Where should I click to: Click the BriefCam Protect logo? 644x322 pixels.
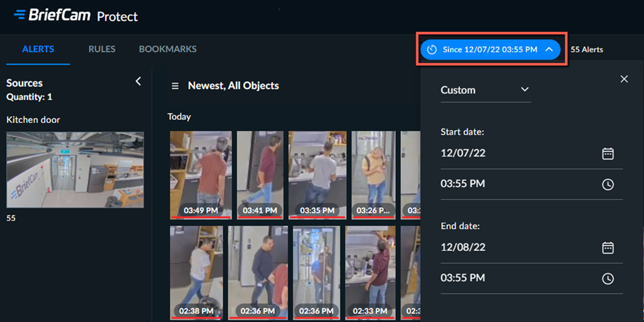76,16
